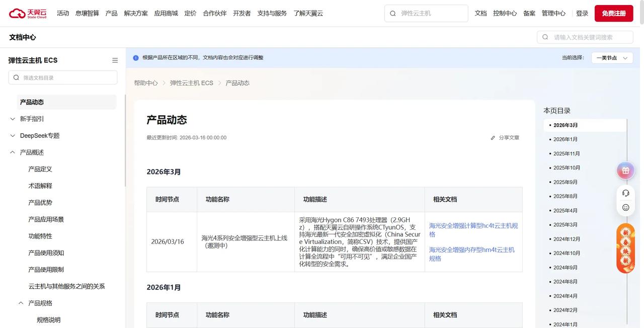This screenshot has width=644, height=328.
Task: Click the 请输入文档关键词搜索 input field
Action: (584, 37)
